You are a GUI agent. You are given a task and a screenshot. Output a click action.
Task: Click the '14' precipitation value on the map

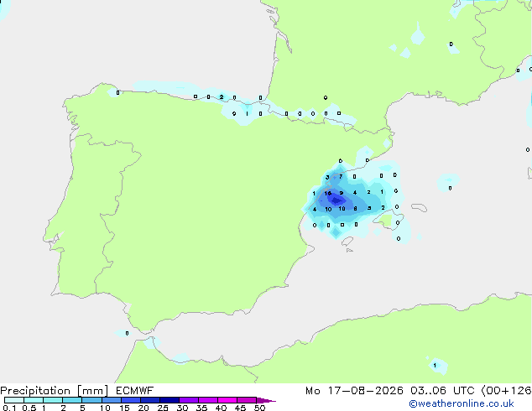tap(328, 193)
